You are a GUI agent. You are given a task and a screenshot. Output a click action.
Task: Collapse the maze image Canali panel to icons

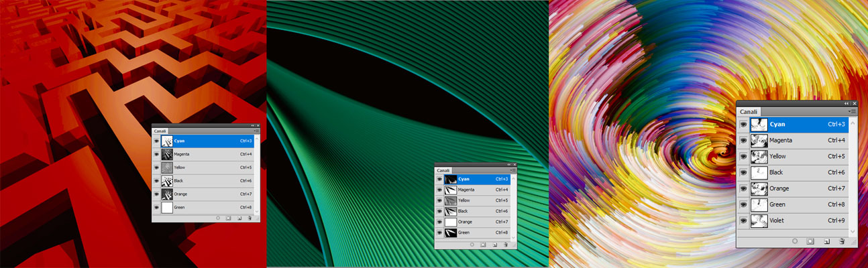click(x=252, y=125)
